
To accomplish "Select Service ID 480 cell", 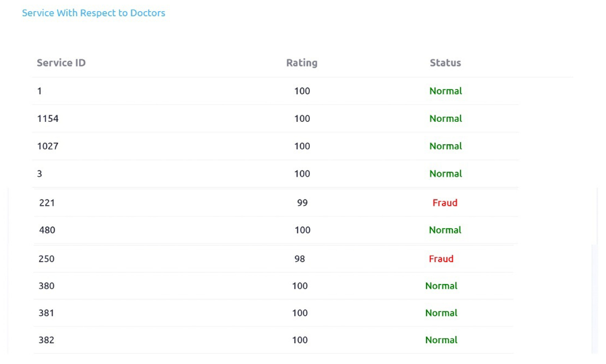I will coord(47,230).
